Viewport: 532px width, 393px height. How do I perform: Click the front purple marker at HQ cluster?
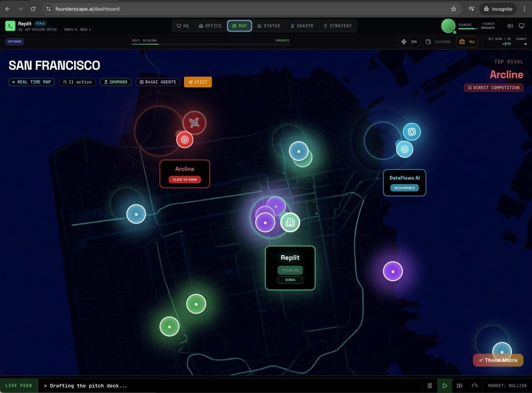[x=265, y=223]
